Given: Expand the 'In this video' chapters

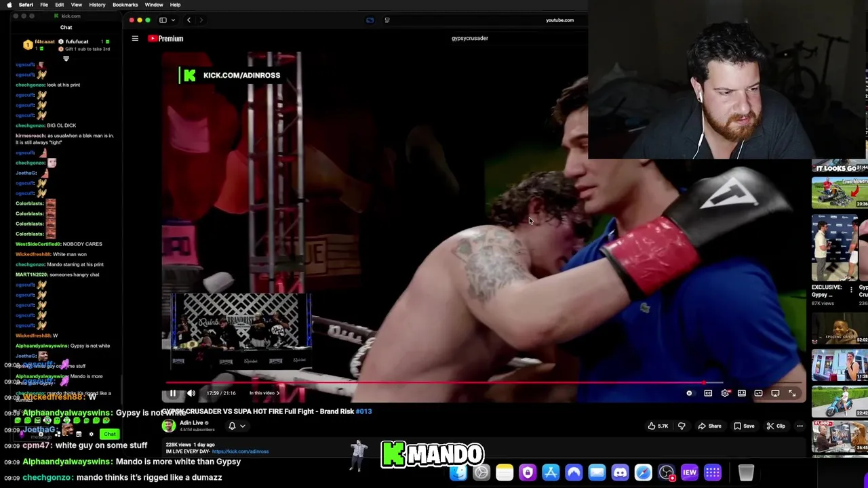Looking at the screenshot, I should (264, 393).
